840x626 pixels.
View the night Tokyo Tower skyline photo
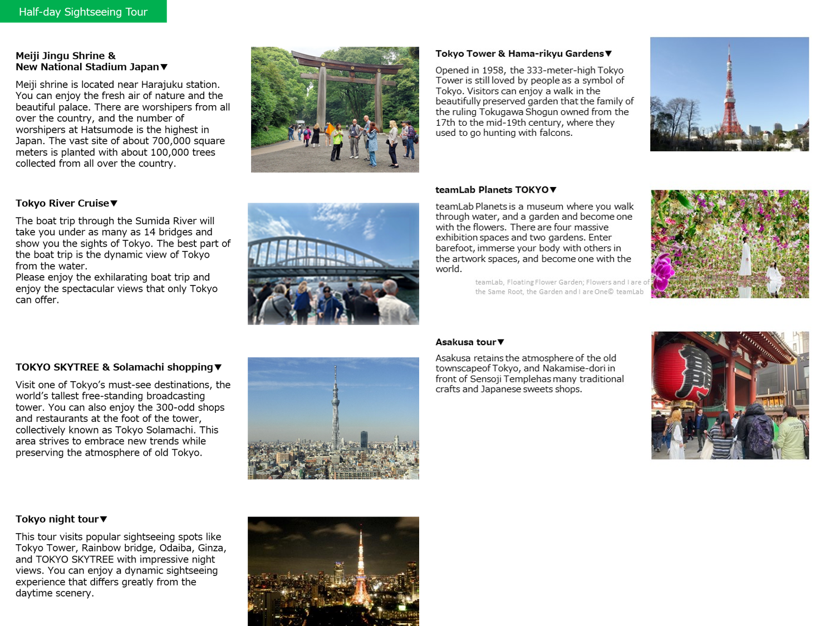(x=333, y=571)
